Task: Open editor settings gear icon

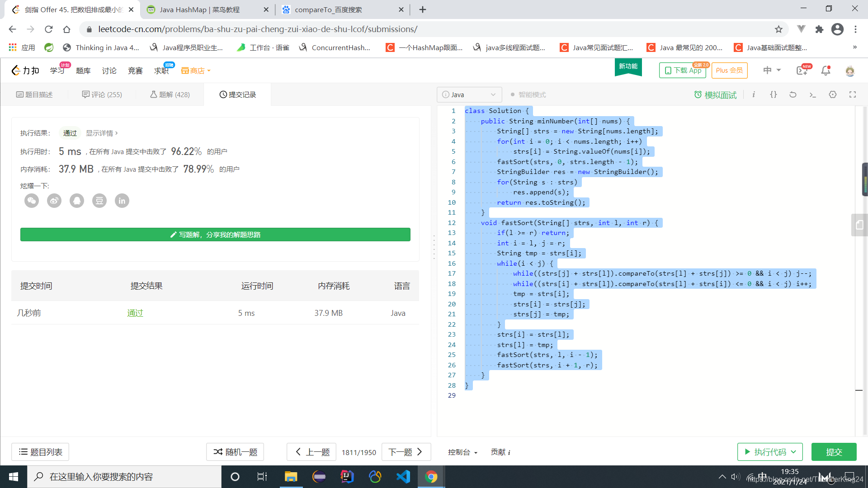Action: pyautogui.click(x=833, y=94)
